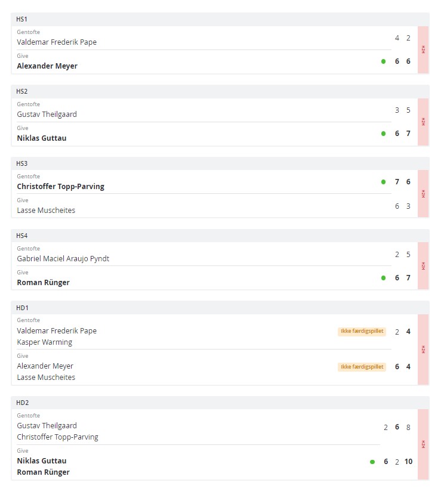This screenshot has width=444, height=504.
Task: Open H2H for the HD2 doubles match
Action: pyautogui.click(x=423, y=444)
